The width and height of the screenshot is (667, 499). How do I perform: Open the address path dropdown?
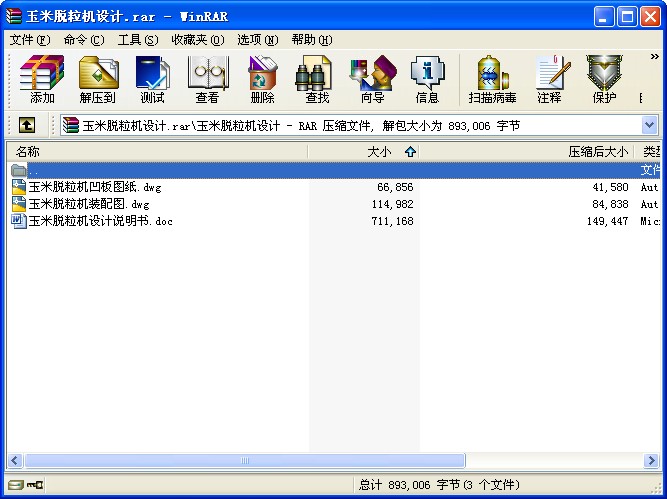click(649, 125)
